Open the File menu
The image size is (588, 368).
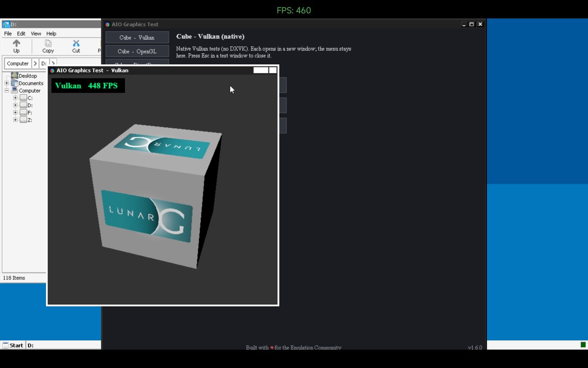point(8,33)
